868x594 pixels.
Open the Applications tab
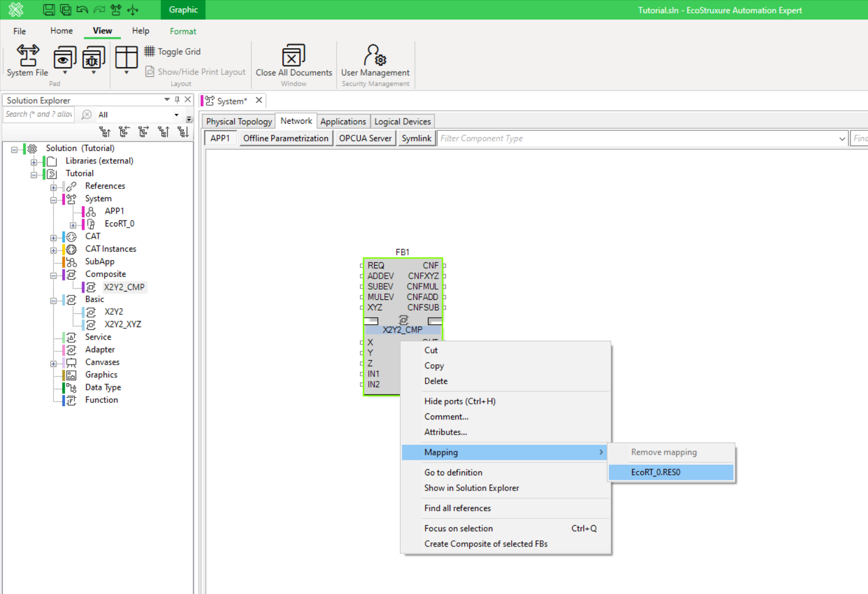point(343,121)
